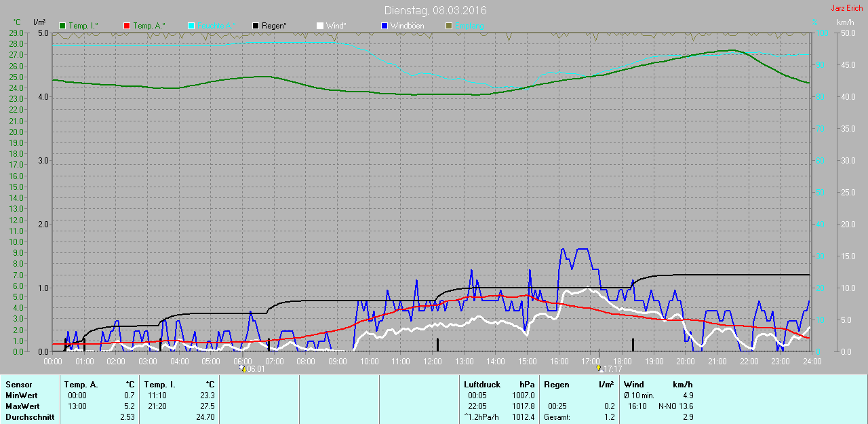
Task: Click the Jarz Erich link
Action: click(x=846, y=8)
